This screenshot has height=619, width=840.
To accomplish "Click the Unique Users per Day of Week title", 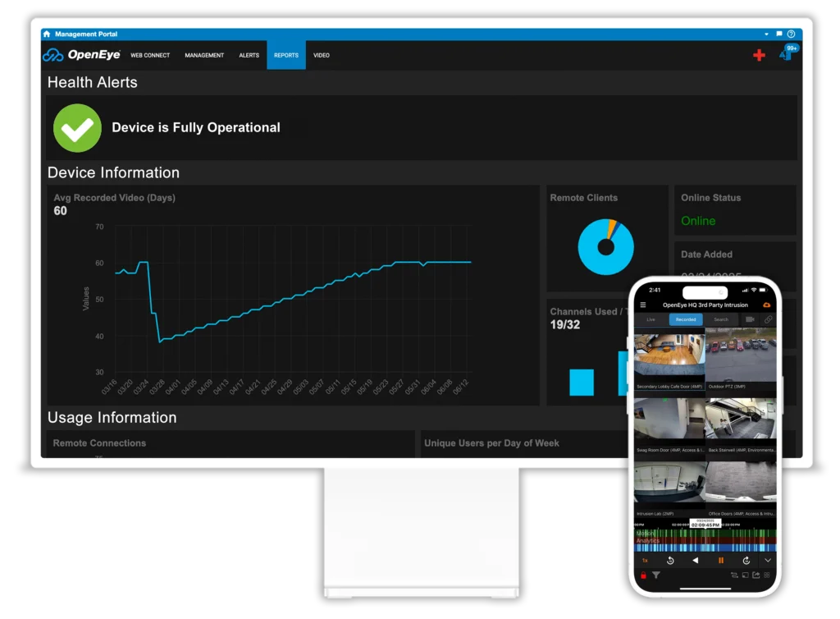I will [x=491, y=443].
